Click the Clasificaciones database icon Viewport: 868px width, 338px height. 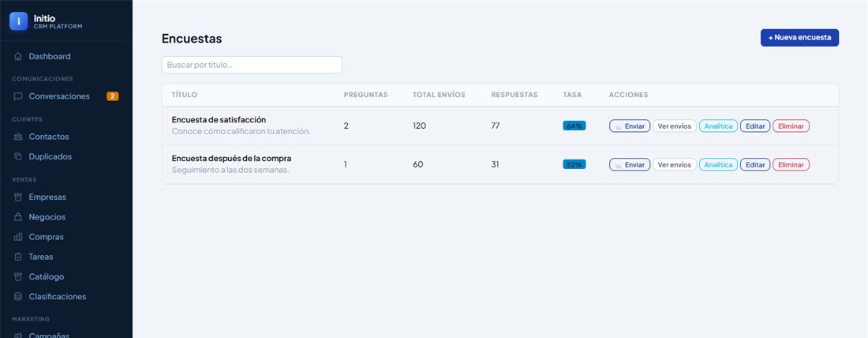pos(18,297)
